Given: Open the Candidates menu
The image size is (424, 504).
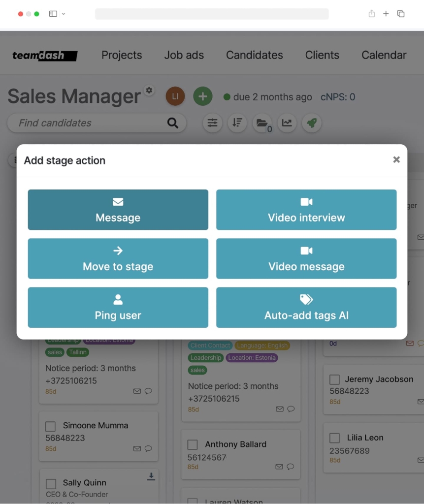Looking at the screenshot, I should 255,55.
